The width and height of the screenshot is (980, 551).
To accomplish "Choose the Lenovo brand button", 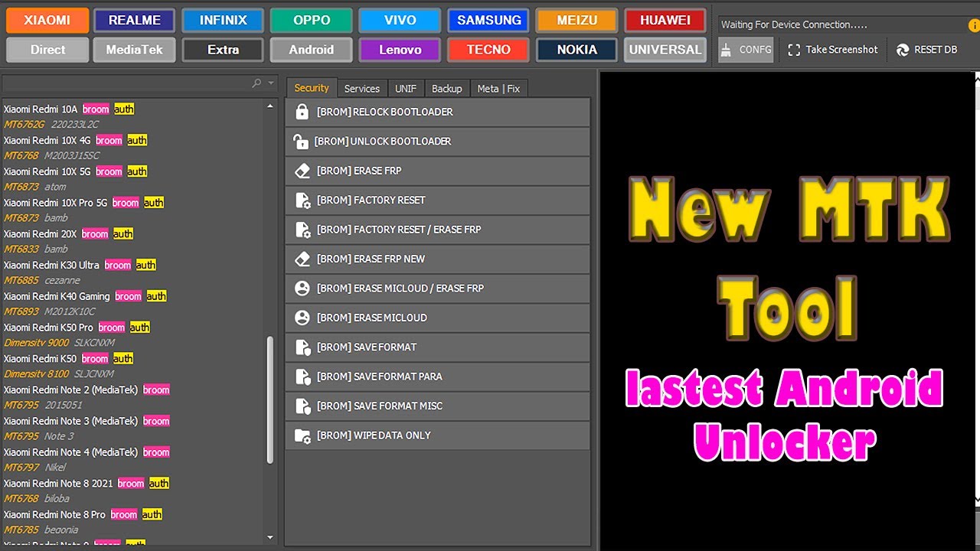I will [x=400, y=50].
